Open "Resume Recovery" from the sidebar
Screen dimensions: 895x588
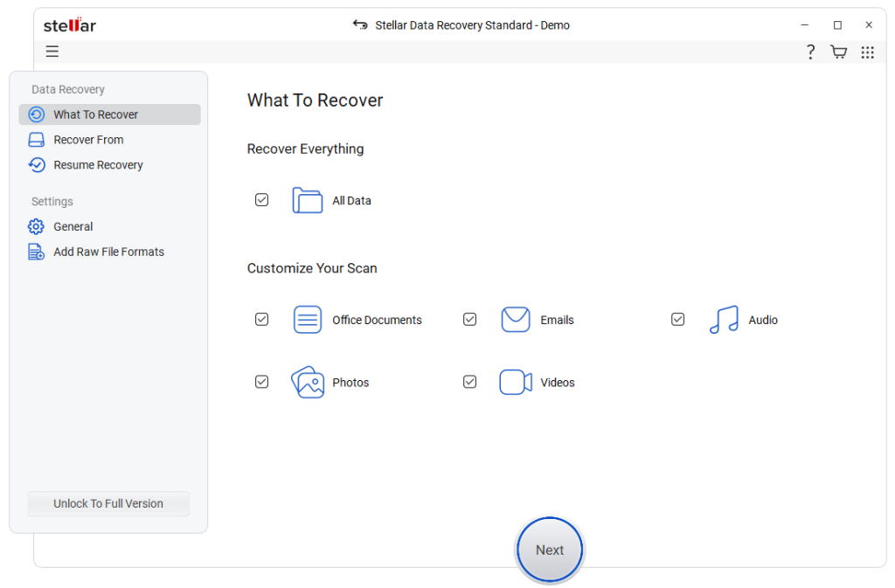pyautogui.click(x=98, y=164)
